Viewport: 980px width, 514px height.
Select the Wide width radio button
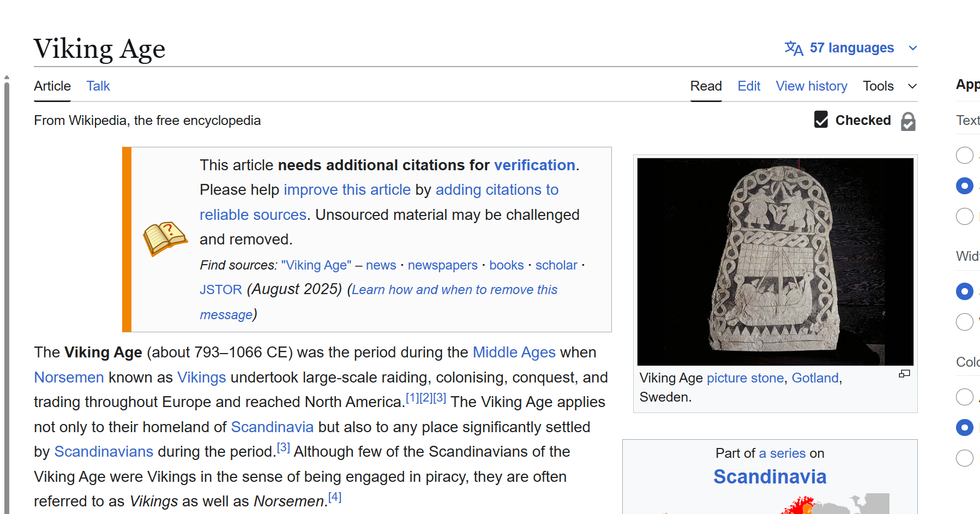coord(964,322)
